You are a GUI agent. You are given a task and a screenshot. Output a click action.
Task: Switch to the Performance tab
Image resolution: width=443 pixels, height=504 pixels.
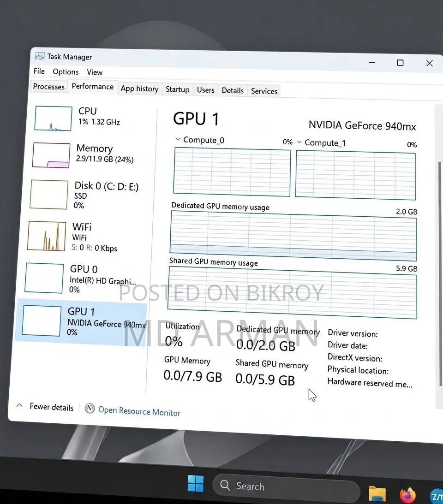click(x=93, y=87)
